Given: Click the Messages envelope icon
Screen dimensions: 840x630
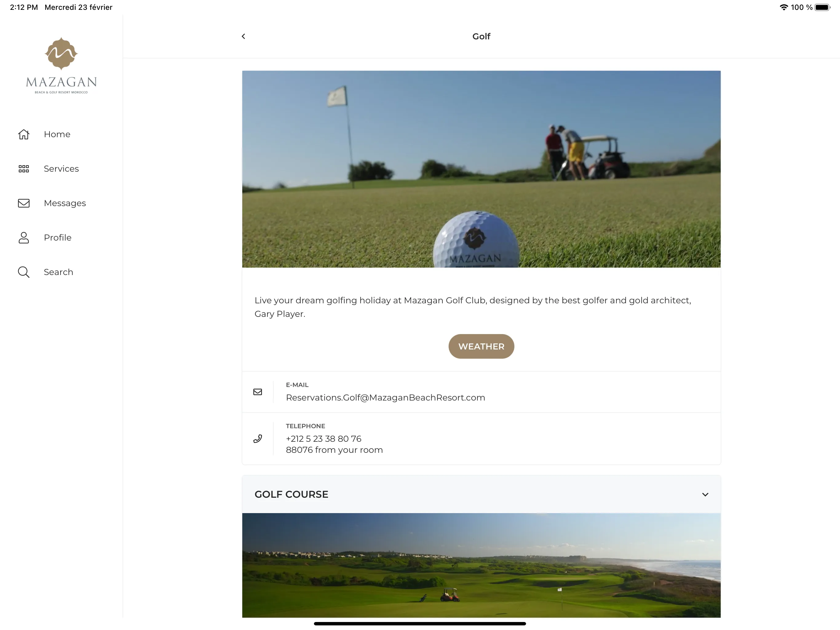Looking at the screenshot, I should pos(24,203).
